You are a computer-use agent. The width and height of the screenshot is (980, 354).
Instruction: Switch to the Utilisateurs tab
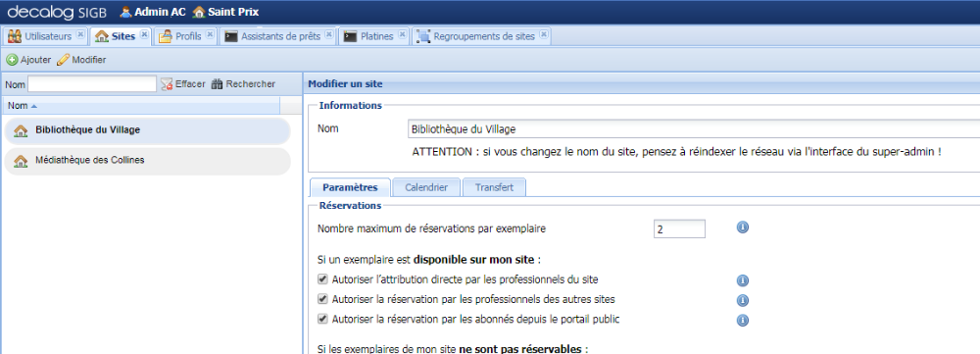point(46,36)
